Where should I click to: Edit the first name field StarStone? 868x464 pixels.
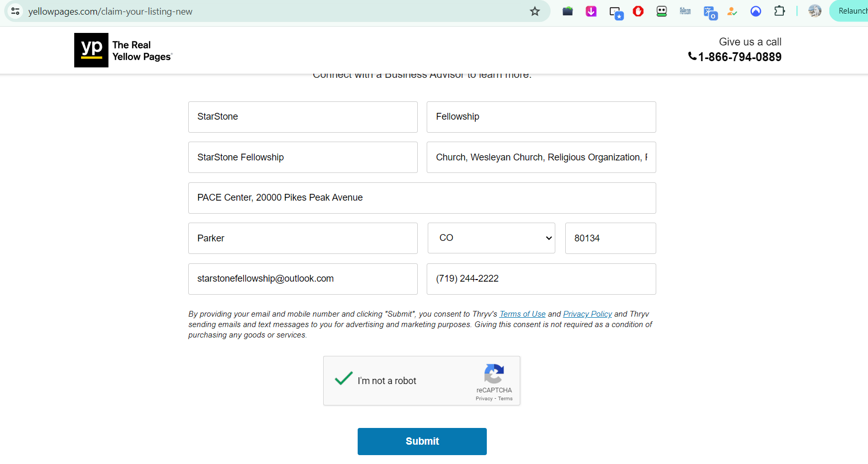(x=303, y=117)
